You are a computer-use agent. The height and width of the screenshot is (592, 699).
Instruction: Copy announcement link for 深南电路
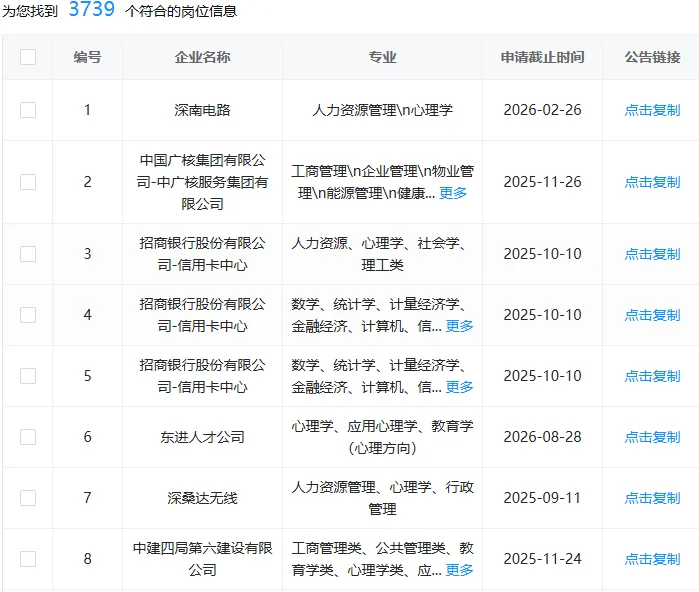click(x=652, y=110)
